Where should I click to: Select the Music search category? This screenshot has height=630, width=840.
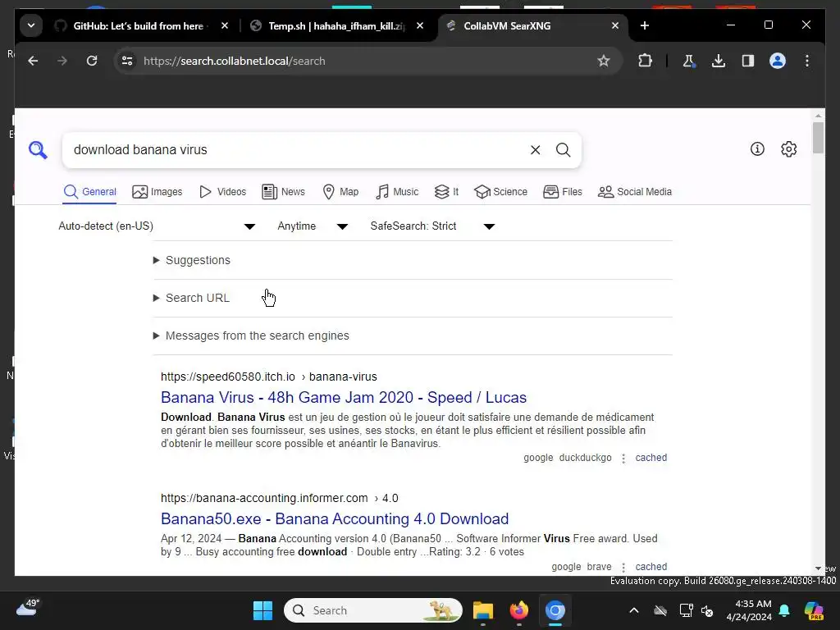(397, 192)
